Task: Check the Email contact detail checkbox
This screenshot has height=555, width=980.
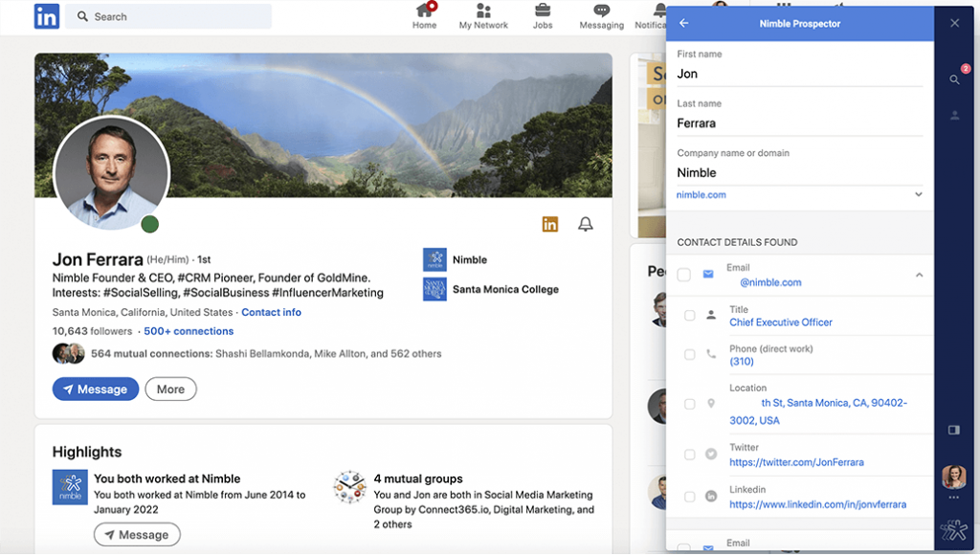Action: pos(684,275)
